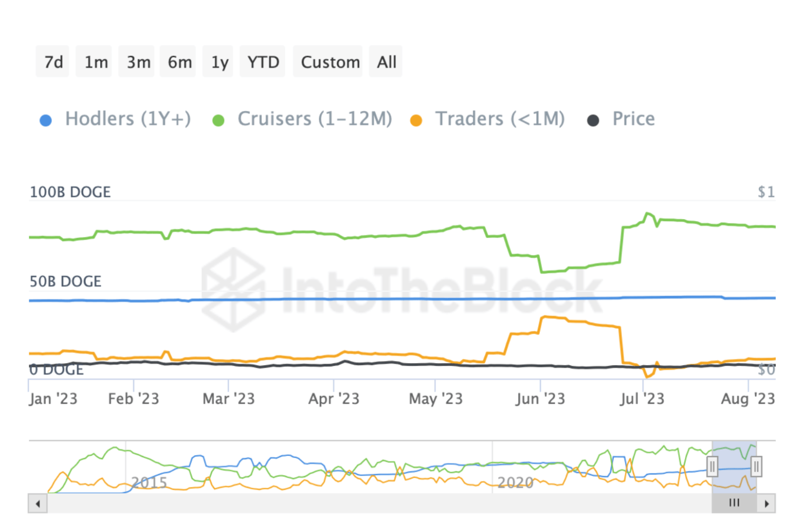Click the navigator right scroll arrow
The image size is (800, 532).
(766, 503)
